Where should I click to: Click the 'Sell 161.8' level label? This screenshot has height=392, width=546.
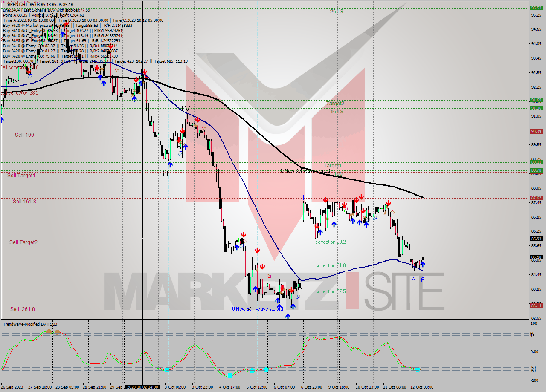(24, 201)
